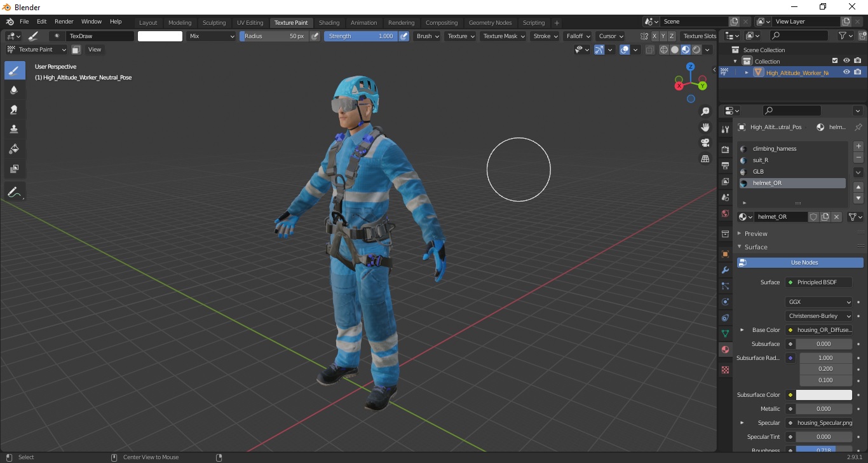Click the pan view hand icon
868x463 pixels.
[705, 127]
